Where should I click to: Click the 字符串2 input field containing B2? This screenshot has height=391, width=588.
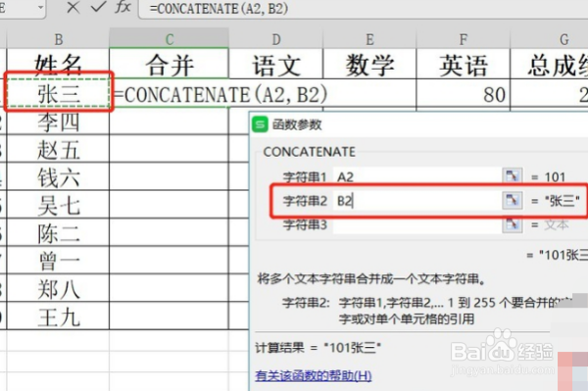417,201
